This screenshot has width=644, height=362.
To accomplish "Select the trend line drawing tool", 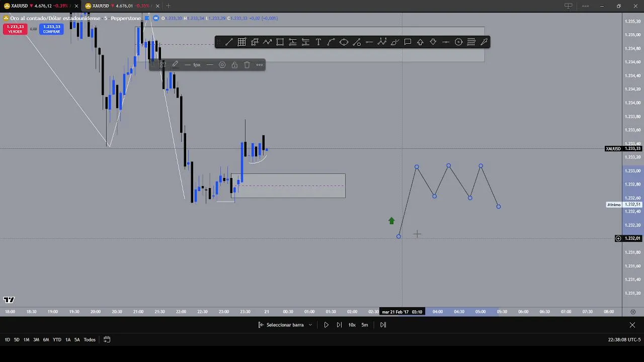I will (229, 42).
